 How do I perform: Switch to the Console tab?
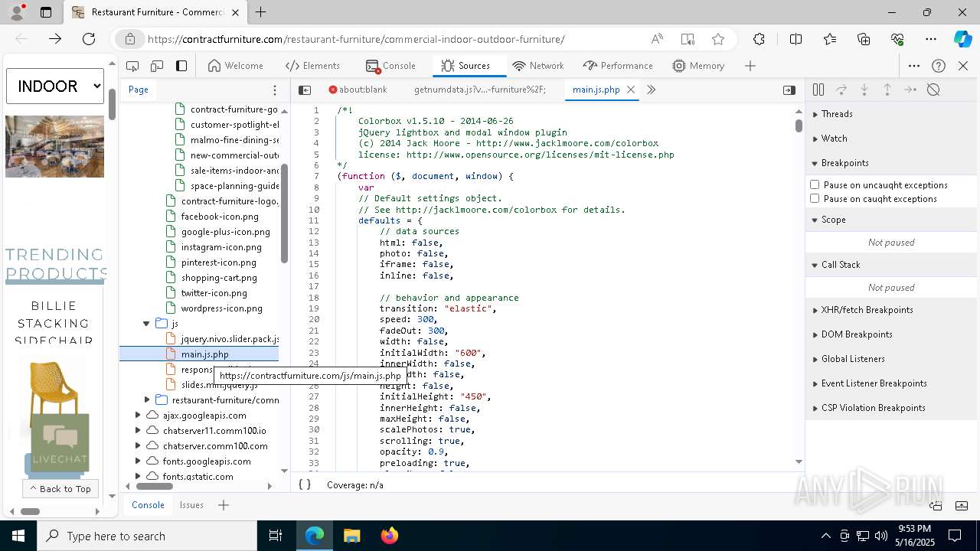391,66
